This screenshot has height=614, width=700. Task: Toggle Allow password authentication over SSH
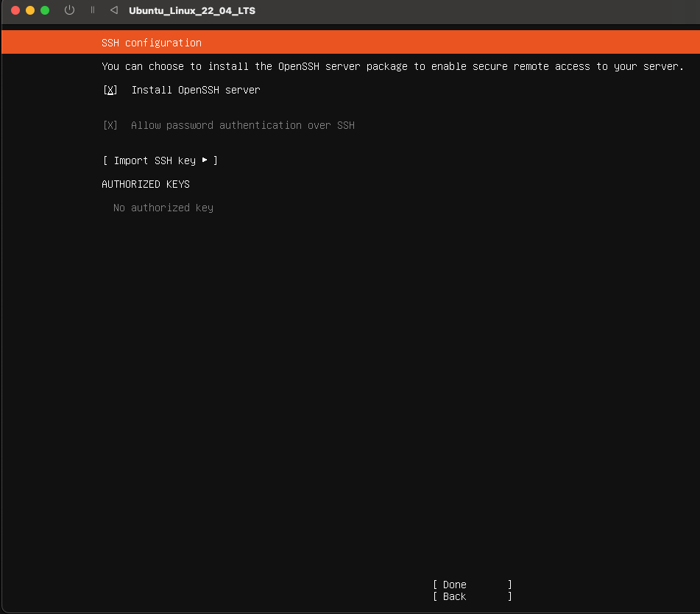110,125
